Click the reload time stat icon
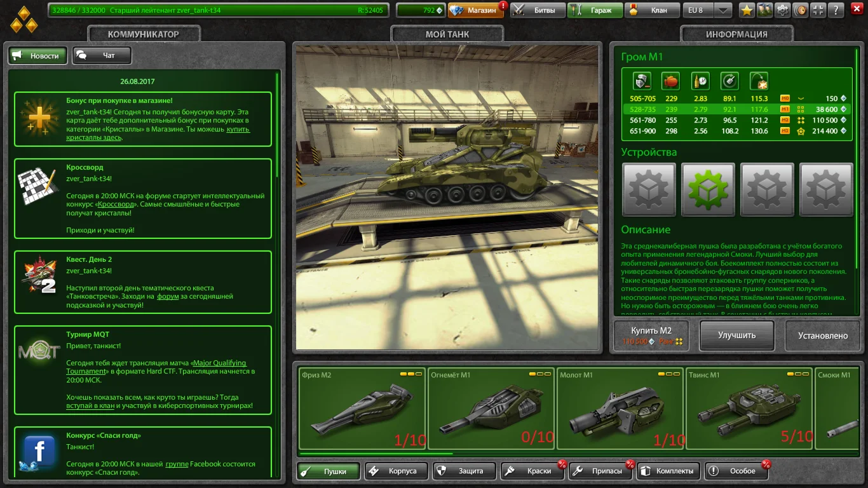Image resolution: width=868 pixels, height=488 pixels. coord(700,81)
